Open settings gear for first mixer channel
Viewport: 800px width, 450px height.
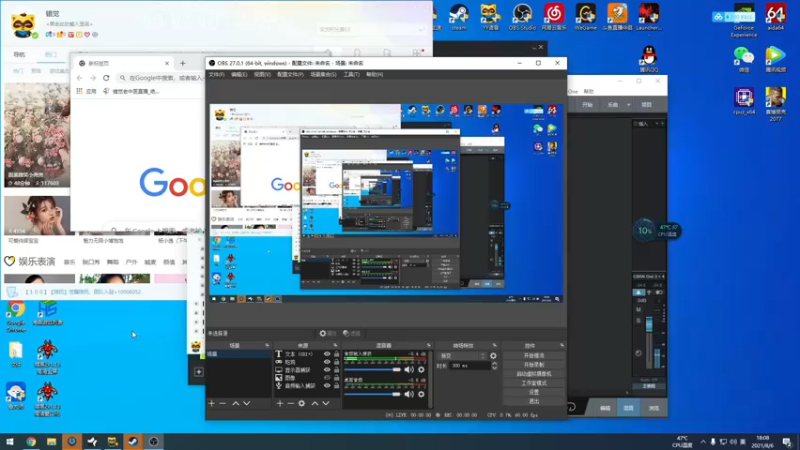tap(421, 369)
